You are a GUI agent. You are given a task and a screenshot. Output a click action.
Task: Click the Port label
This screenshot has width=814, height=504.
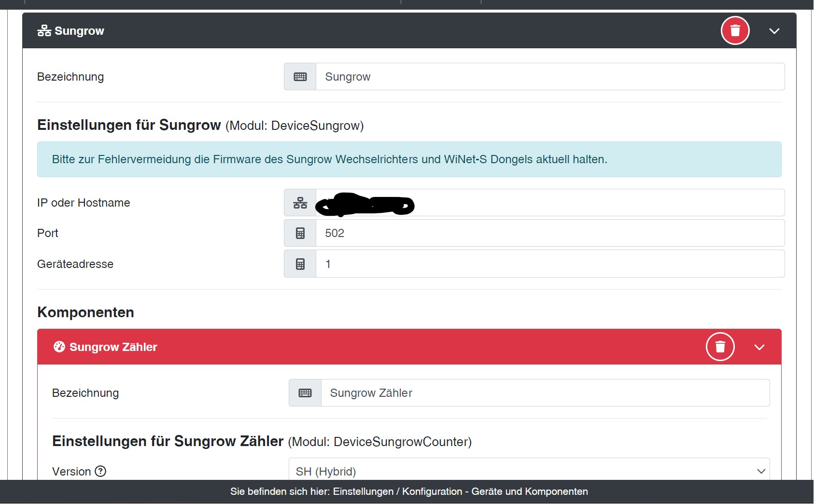(x=48, y=233)
